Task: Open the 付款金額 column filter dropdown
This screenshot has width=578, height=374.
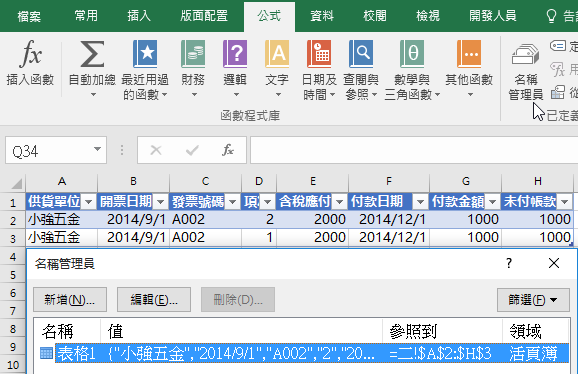Action: (x=492, y=202)
